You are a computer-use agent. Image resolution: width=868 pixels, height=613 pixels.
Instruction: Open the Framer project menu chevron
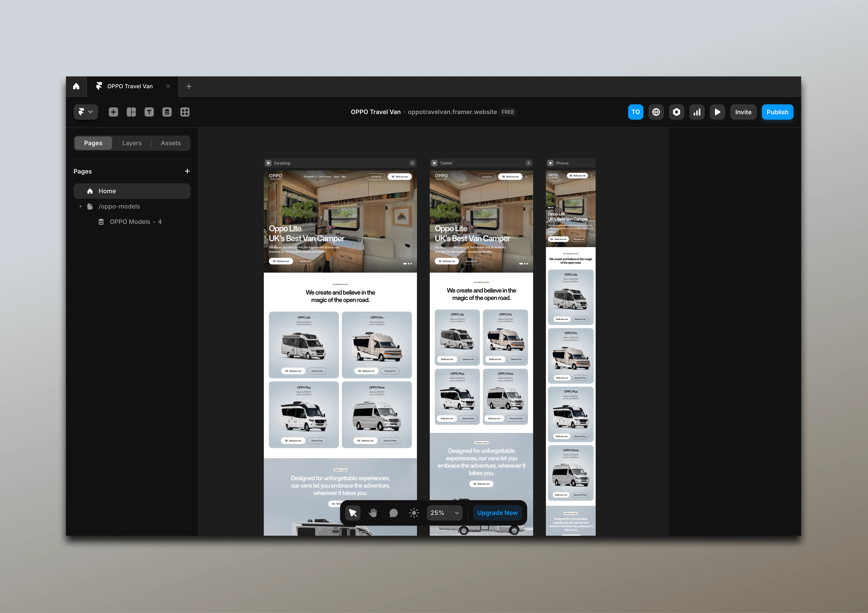pos(91,112)
